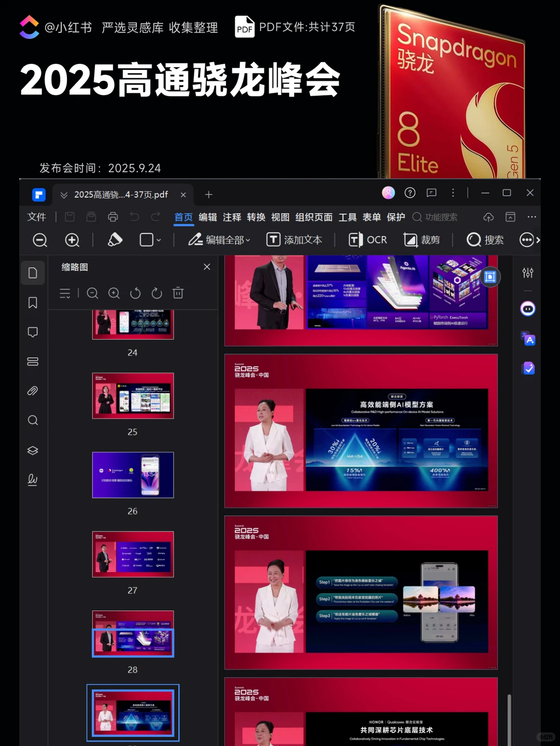
Task: Open the bookmarks panel in left sidebar
Action: (x=33, y=303)
